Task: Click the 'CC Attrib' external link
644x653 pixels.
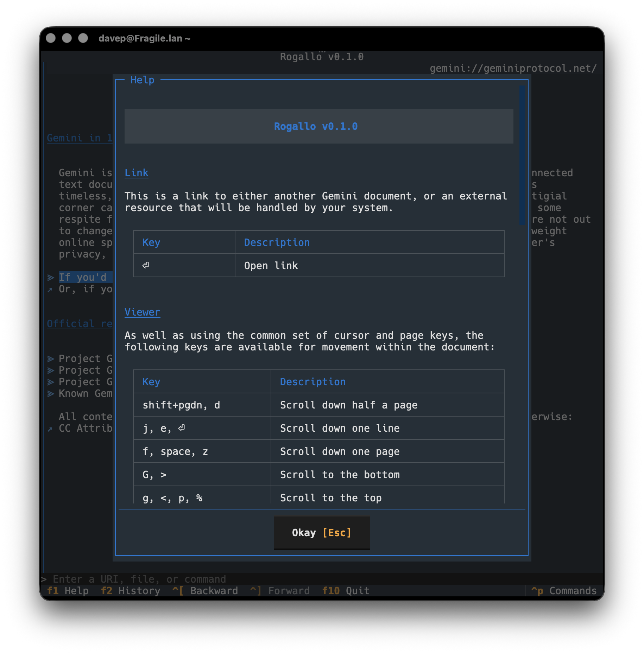Action: click(86, 428)
